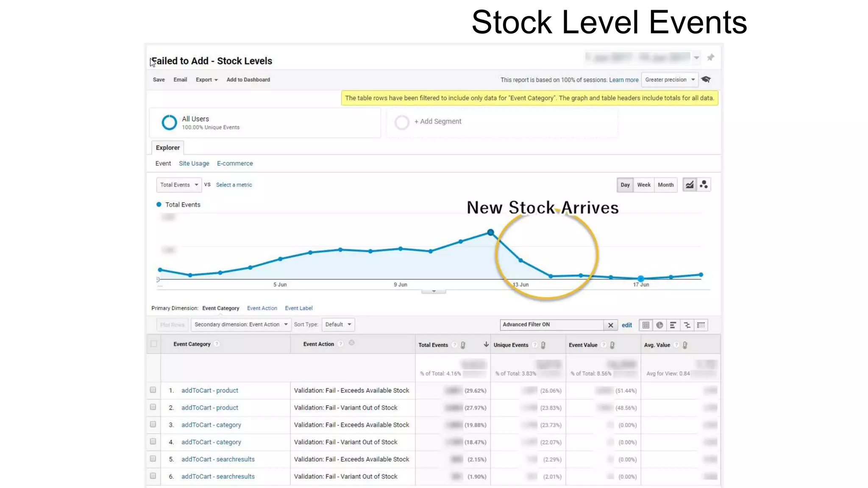The image size is (868, 488).
Task: Remove the Event Action secondary dimension
Action: pyautogui.click(x=352, y=343)
